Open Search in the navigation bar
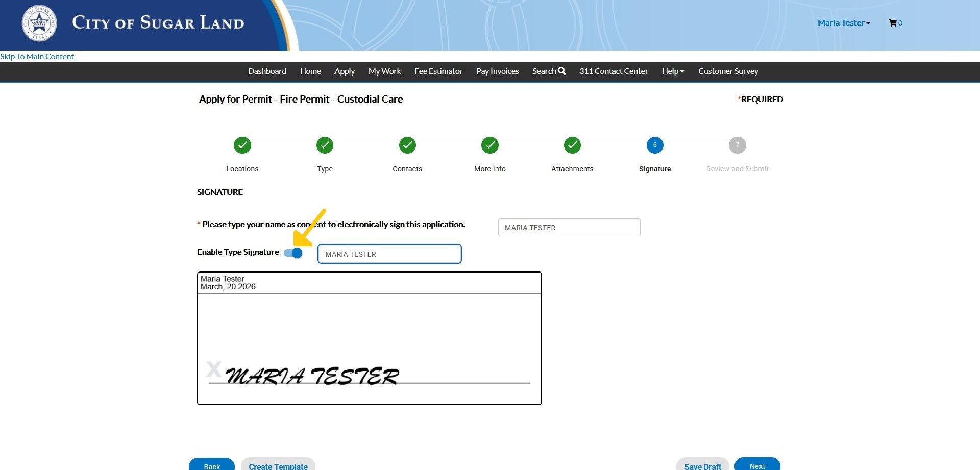 [549, 71]
